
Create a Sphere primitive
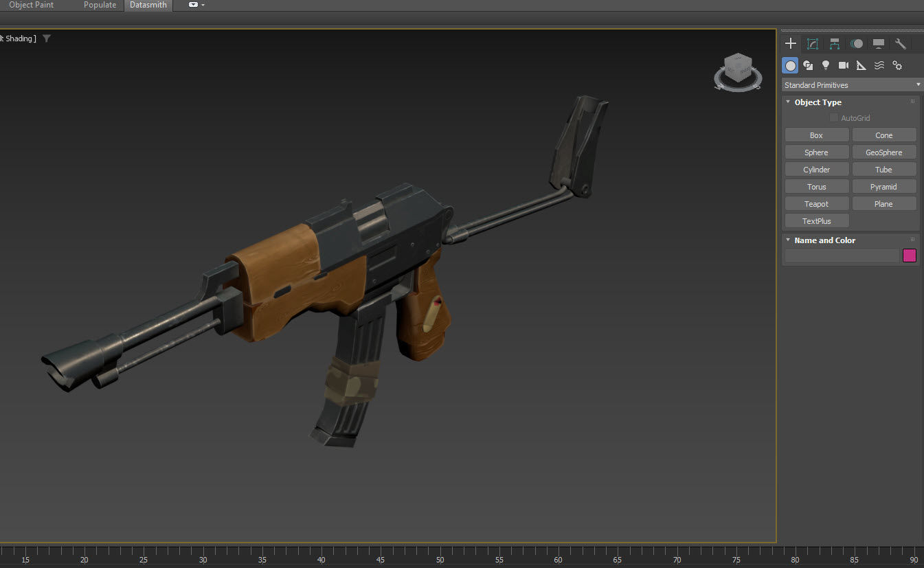coord(817,152)
